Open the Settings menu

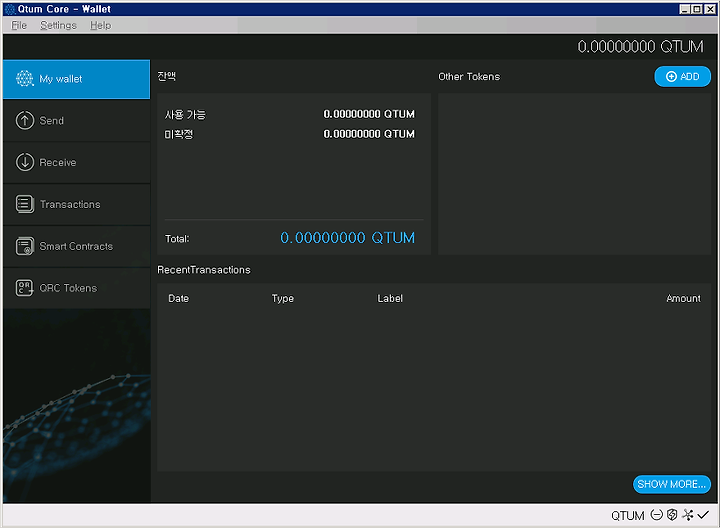(58, 25)
